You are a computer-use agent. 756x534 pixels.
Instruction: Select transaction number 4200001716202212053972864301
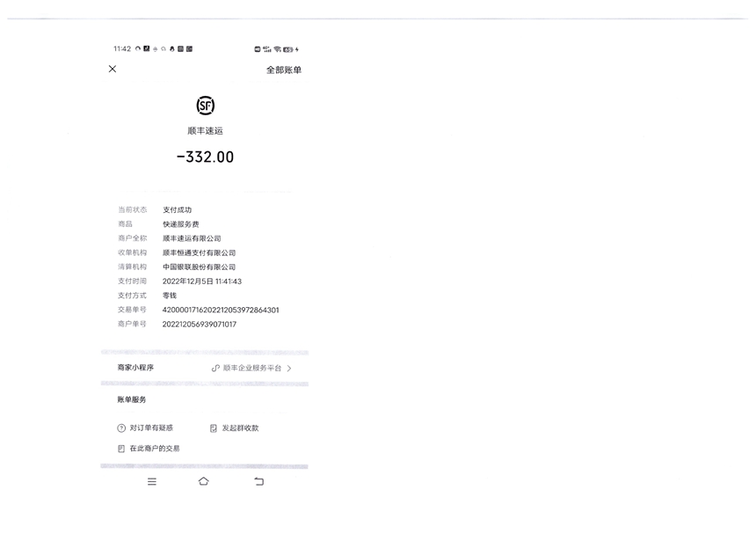point(221,310)
